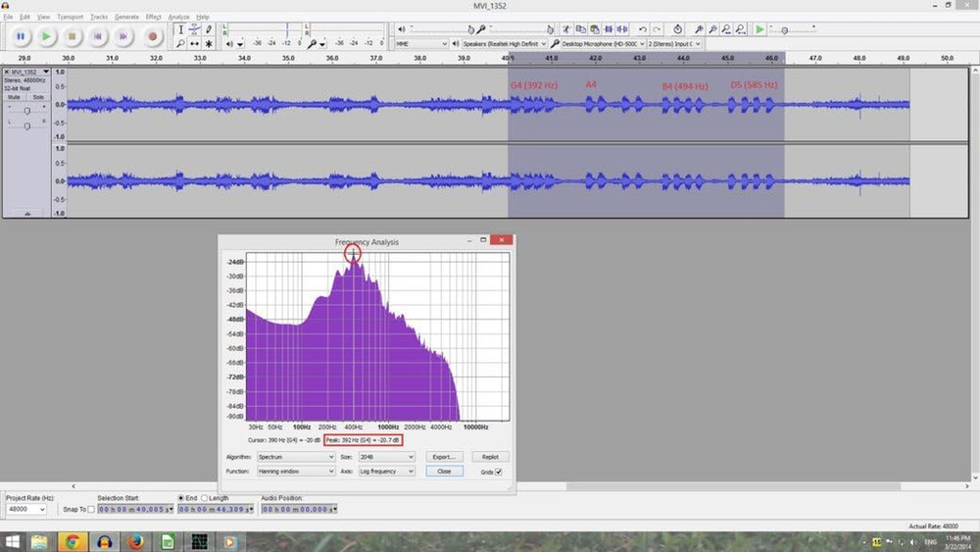Viewport: 980px width, 552px height.
Task: Stop playback with the Stop button
Action: coord(72,37)
